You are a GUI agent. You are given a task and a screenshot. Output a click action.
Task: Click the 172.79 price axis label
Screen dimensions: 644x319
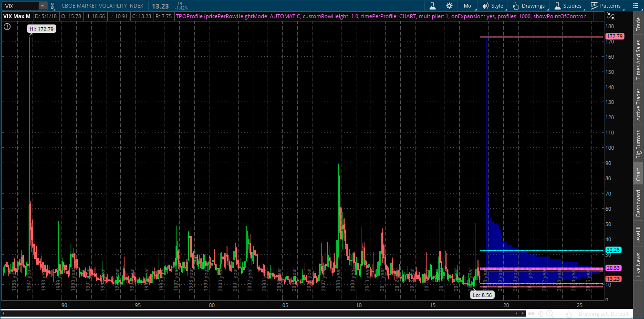point(614,37)
